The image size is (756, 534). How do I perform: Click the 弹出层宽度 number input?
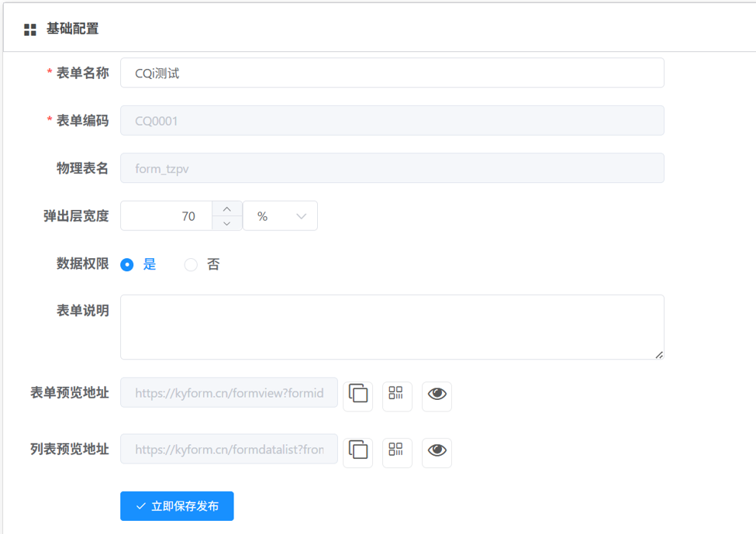pos(167,216)
